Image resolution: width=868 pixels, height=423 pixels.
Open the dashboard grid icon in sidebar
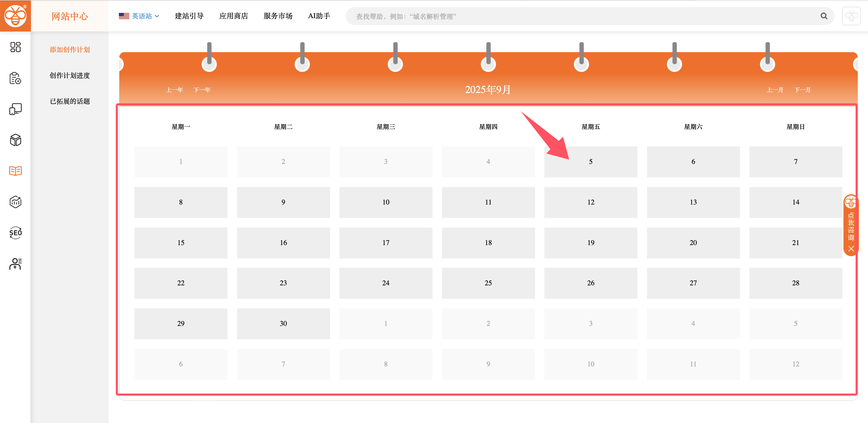(15, 47)
